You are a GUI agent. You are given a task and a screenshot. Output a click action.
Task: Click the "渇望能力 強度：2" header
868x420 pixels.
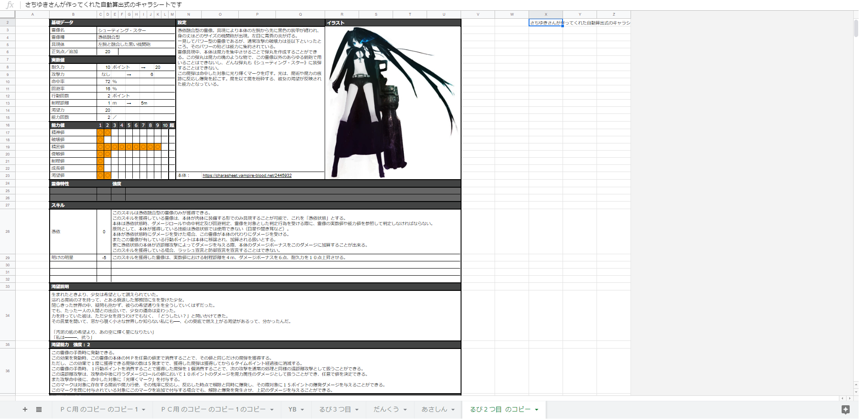255,344
